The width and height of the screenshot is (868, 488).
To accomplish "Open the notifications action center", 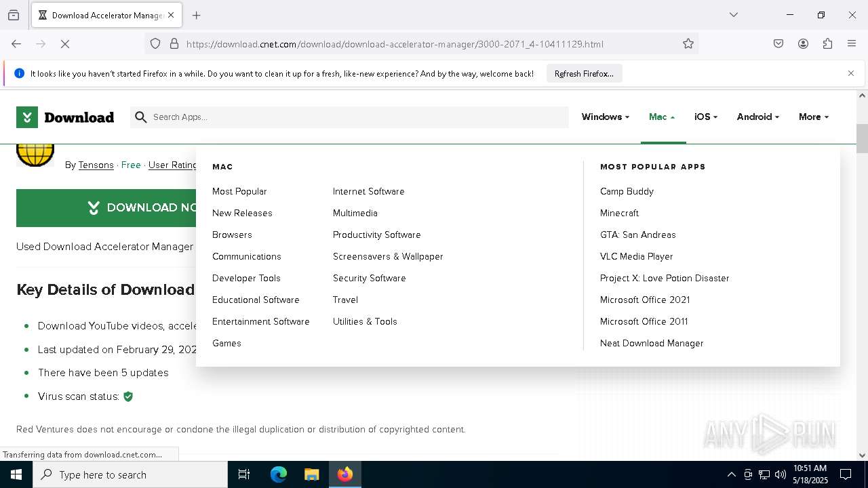I will [x=846, y=474].
